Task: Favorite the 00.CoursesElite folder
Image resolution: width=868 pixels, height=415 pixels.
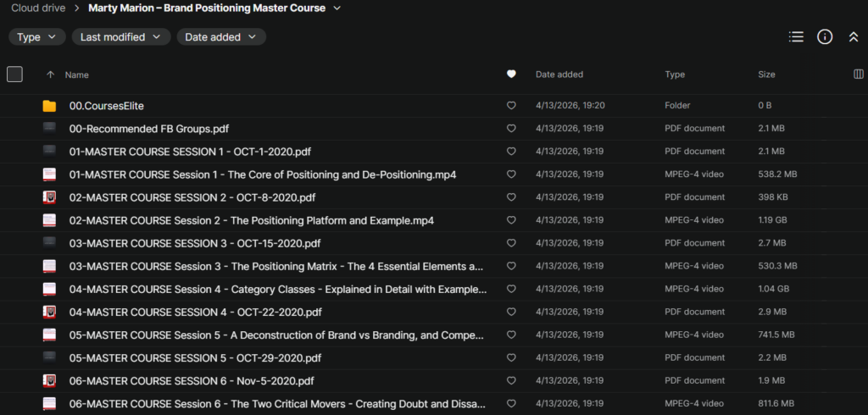Action: click(511, 106)
